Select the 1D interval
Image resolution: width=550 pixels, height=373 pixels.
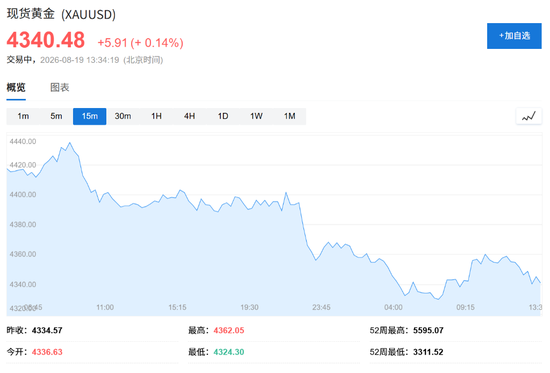coord(223,116)
